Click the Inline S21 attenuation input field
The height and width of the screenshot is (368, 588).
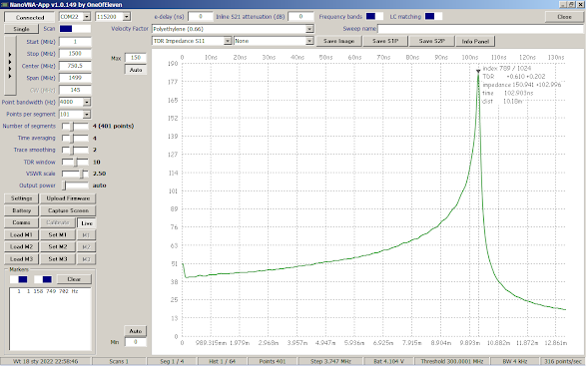(x=300, y=17)
